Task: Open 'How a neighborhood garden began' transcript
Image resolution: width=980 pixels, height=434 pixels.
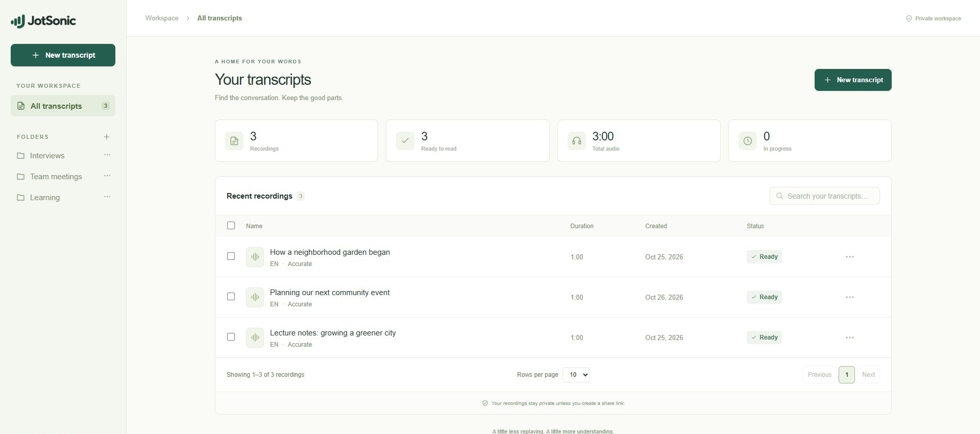Action: point(330,252)
